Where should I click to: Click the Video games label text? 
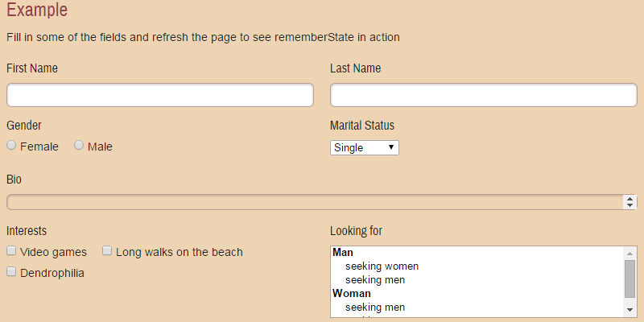click(x=53, y=252)
